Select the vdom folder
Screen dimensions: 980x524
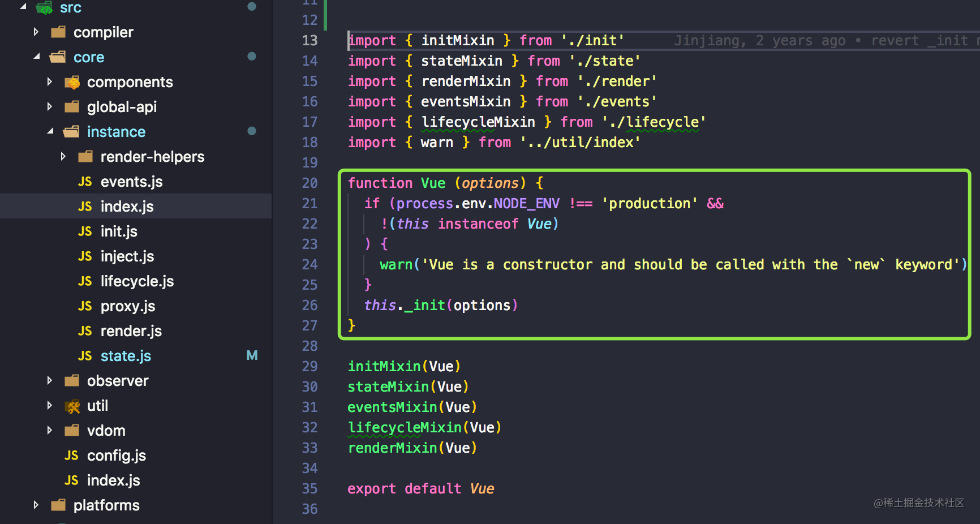[106, 431]
